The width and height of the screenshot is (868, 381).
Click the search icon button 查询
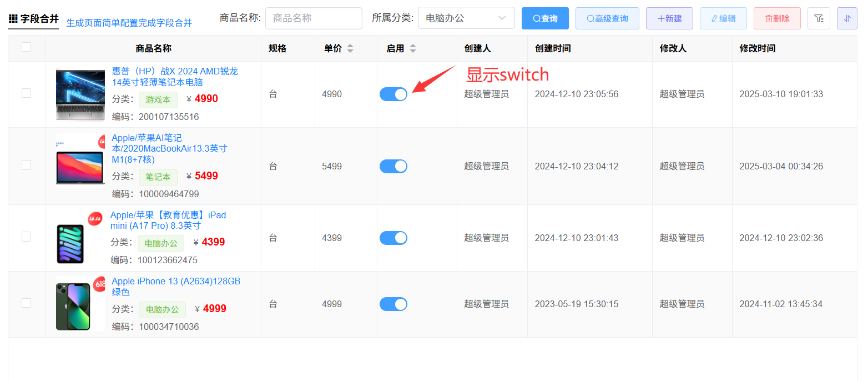point(546,18)
